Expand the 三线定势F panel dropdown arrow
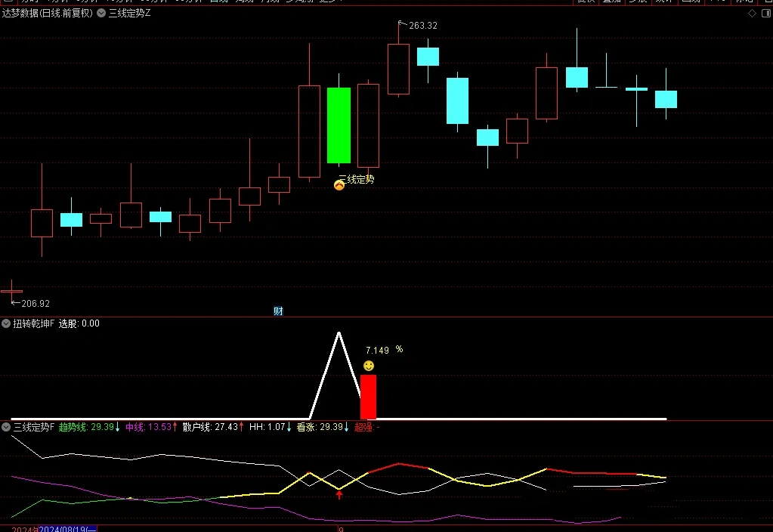Screen dimensions: 773x532 point(6,427)
